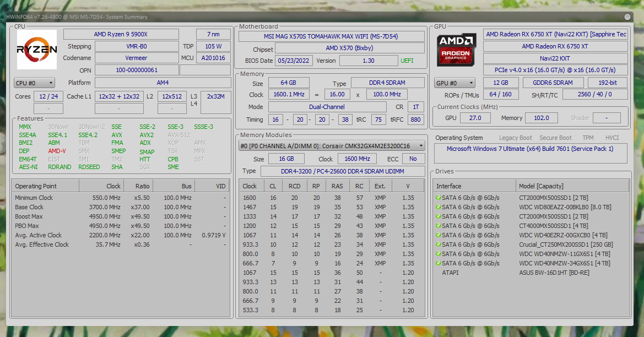Click the Operating Point column header

tap(45, 186)
